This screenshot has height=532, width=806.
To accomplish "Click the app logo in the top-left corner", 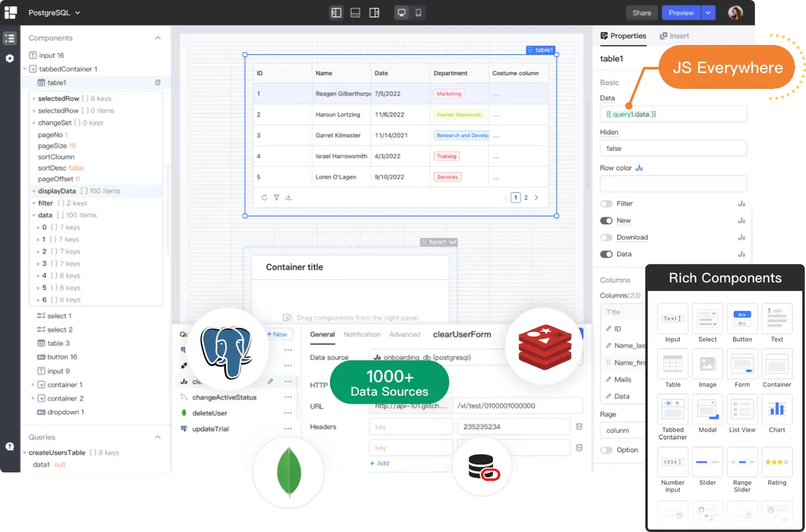I will [x=10, y=13].
